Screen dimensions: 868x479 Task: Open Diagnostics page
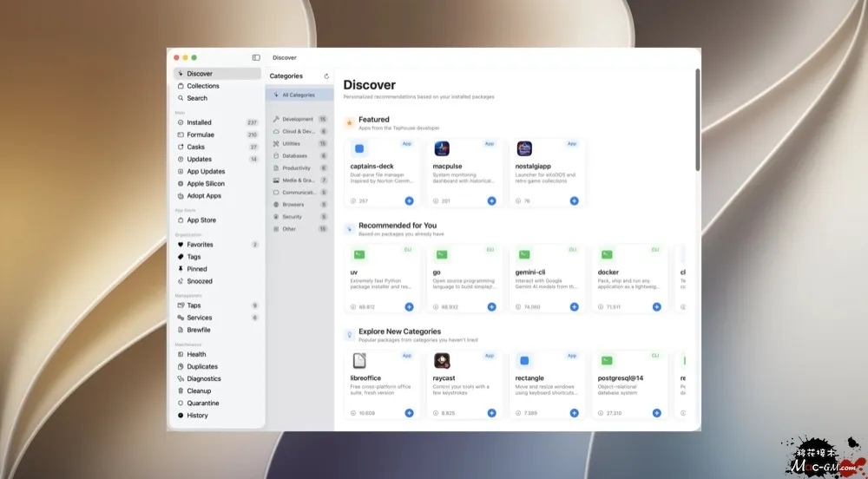[x=217, y=378]
